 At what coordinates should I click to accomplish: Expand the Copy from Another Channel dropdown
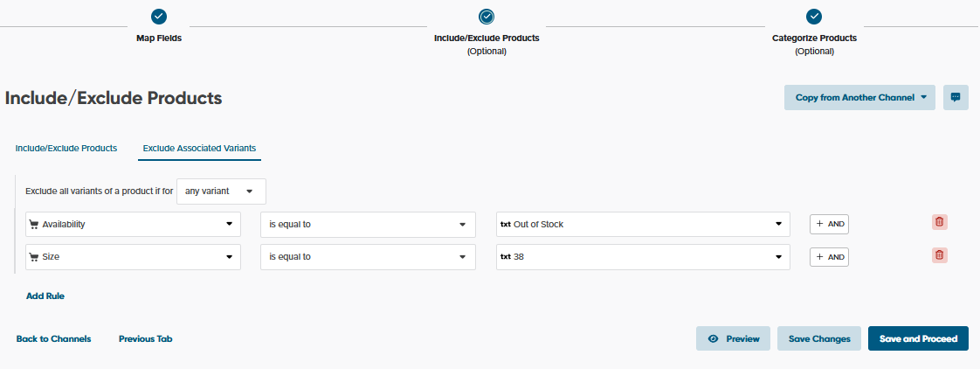859,98
